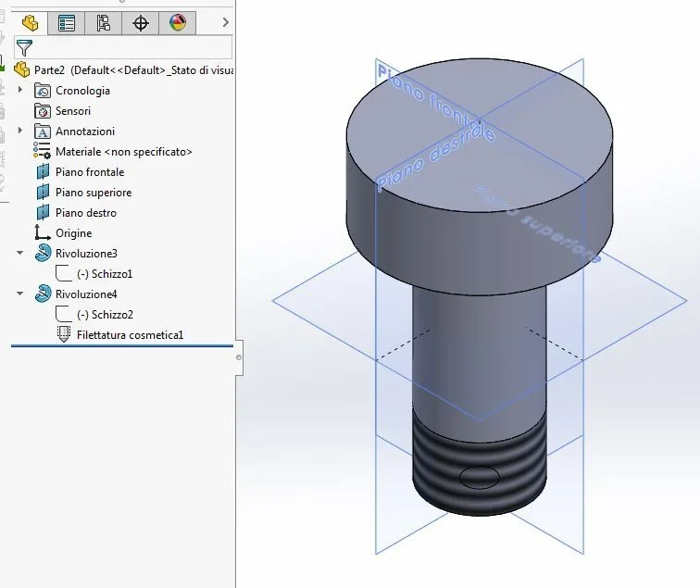
Task: Show more manager tabs with right chevron
Action: tap(225, 22)
